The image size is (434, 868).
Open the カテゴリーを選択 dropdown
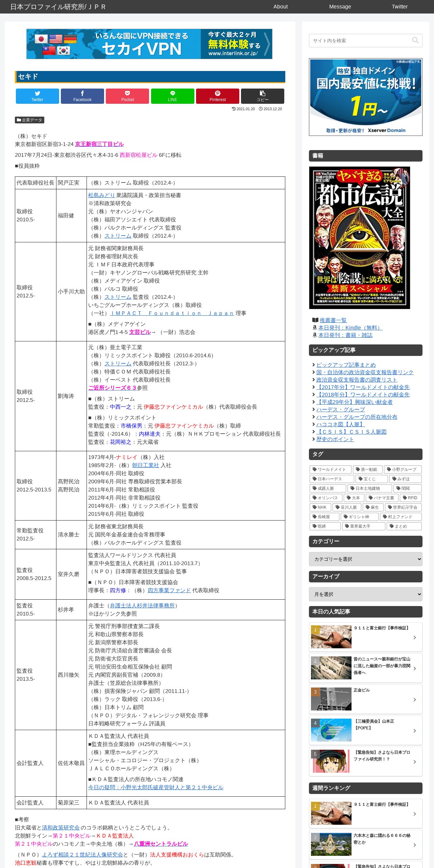coord(366,559)
